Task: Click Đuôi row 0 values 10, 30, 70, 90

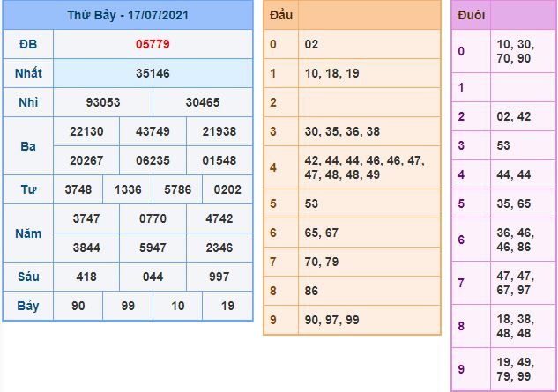Action: click(516, 52)
